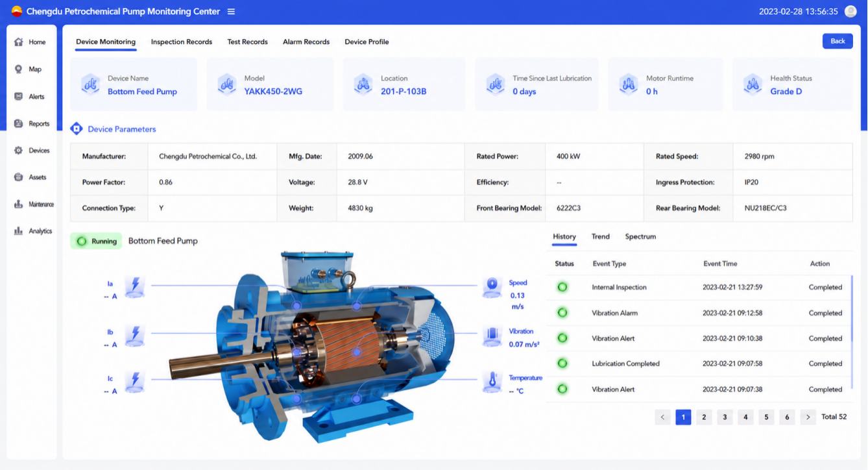This screenshot has width=868, height=470.
Task: Click the Map pin icon in sidebar
Action: (18, 69)
